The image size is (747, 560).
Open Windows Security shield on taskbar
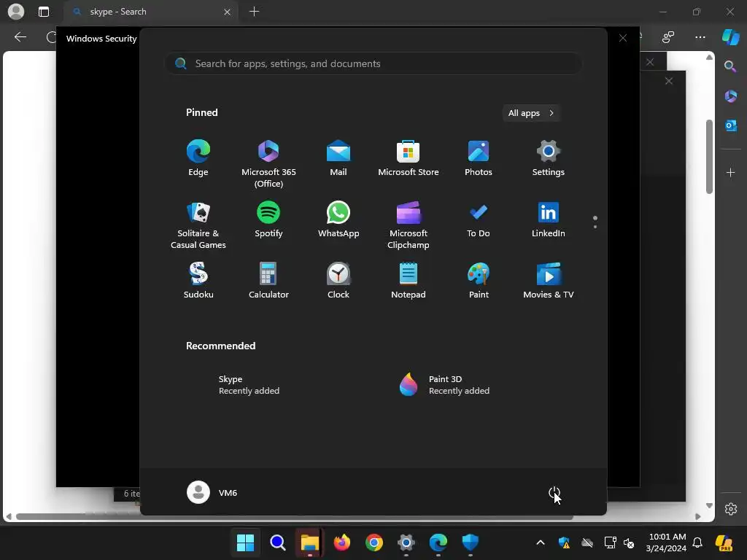(x=471, y=542)
